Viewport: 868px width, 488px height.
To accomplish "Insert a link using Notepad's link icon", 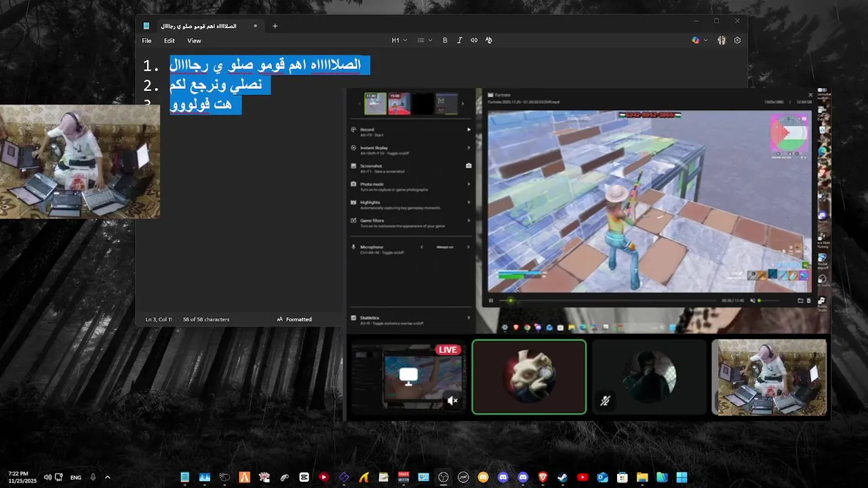I will pos(474,41).
